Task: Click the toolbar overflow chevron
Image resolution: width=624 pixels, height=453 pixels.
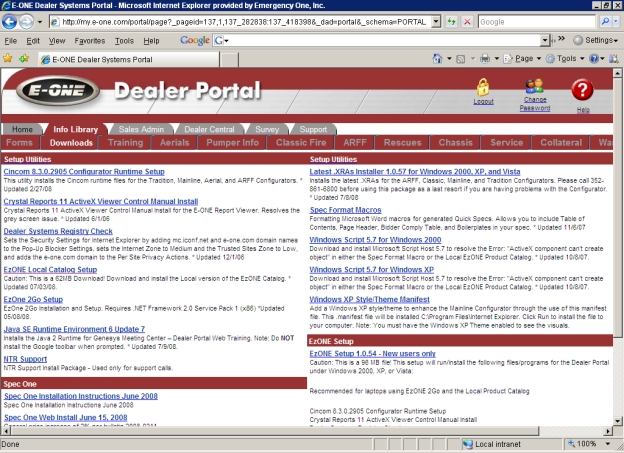Action: coord(562,39)
